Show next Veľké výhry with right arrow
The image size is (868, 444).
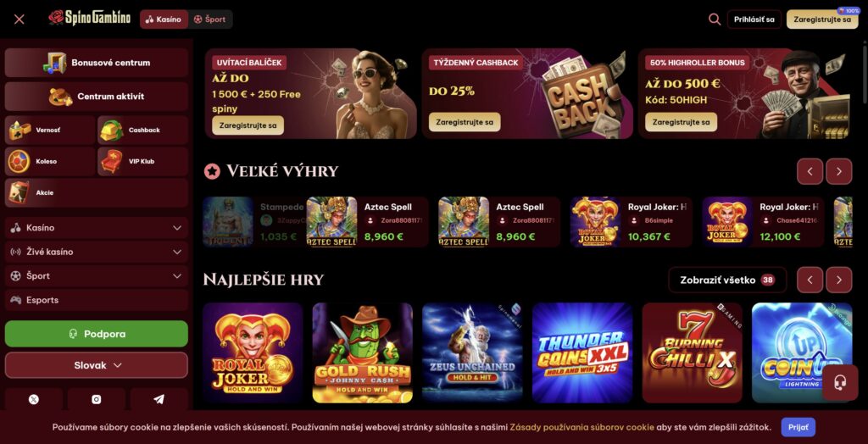click(x=838, y=172)
